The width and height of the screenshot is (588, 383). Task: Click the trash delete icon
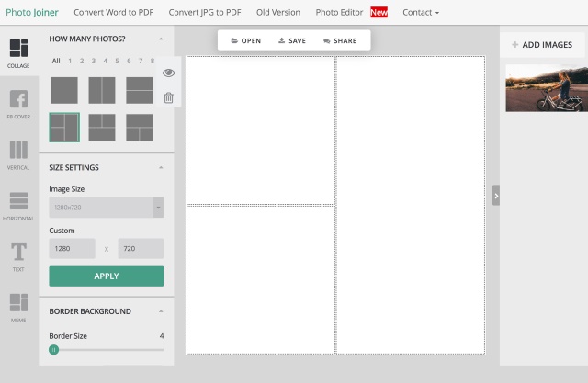click(x=168, y=97)
